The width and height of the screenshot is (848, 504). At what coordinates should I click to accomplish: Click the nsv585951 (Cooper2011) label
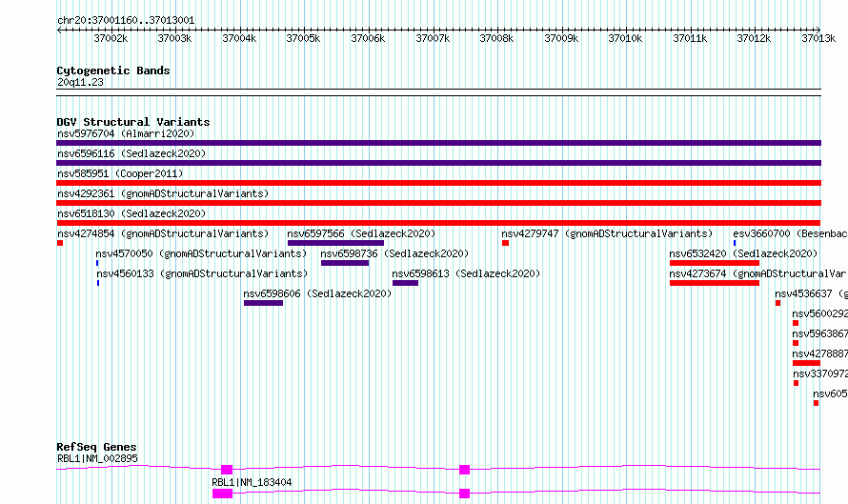click(120, 173)
